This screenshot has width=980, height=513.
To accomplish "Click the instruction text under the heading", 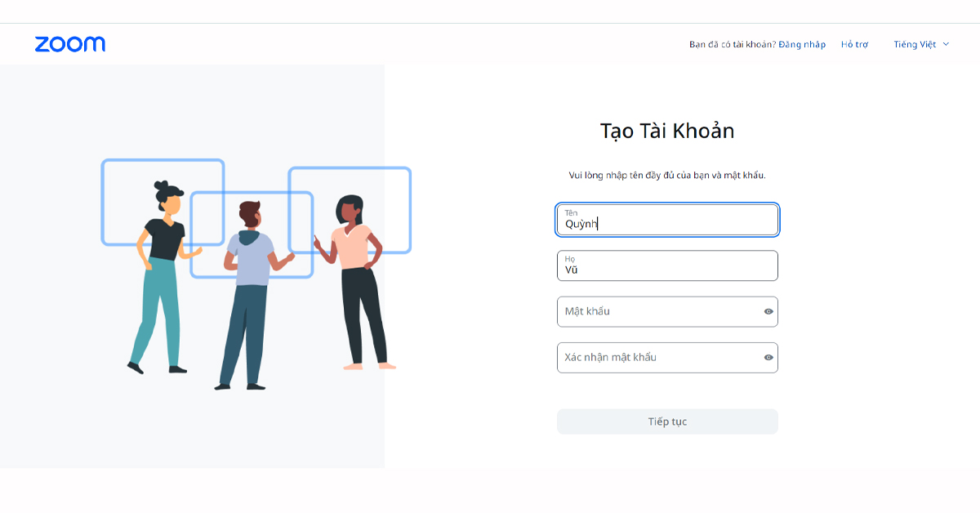I will pyautogui.click(x=667, y=175).
